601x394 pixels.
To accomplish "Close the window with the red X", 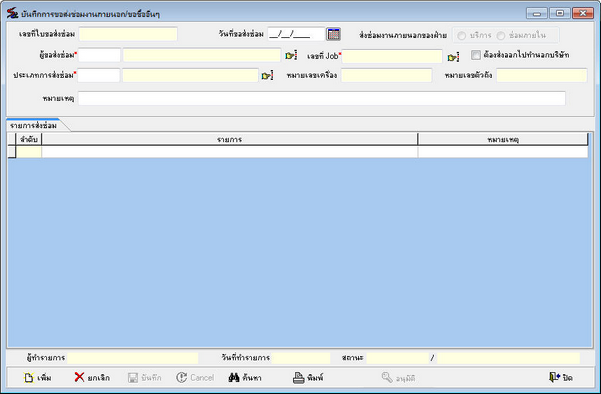I will 583,13.
